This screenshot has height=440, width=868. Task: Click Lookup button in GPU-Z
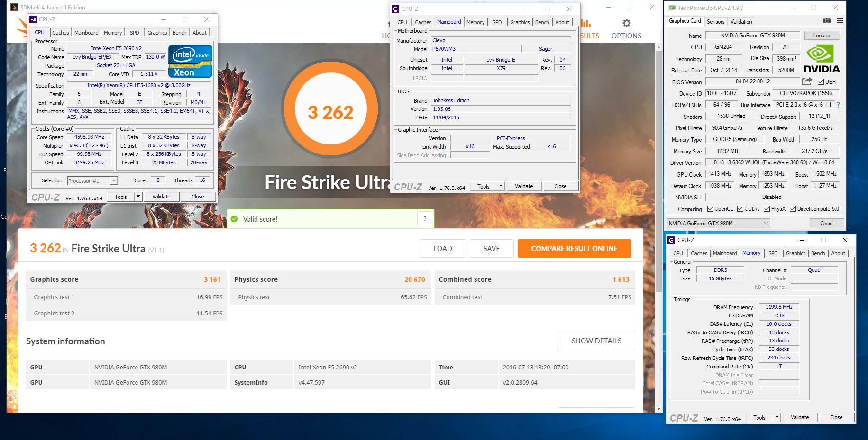click(822, 36)
